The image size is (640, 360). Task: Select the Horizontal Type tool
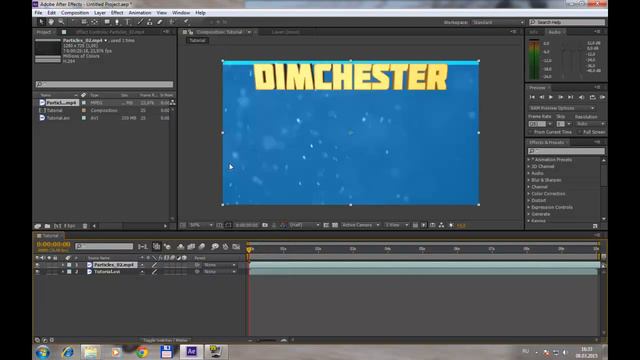127,22
